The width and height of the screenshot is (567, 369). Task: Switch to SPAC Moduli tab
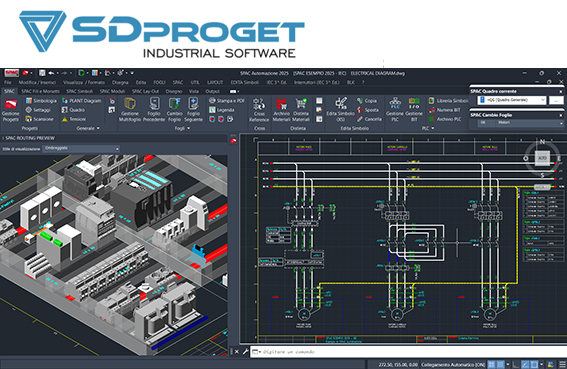(112, 91)
